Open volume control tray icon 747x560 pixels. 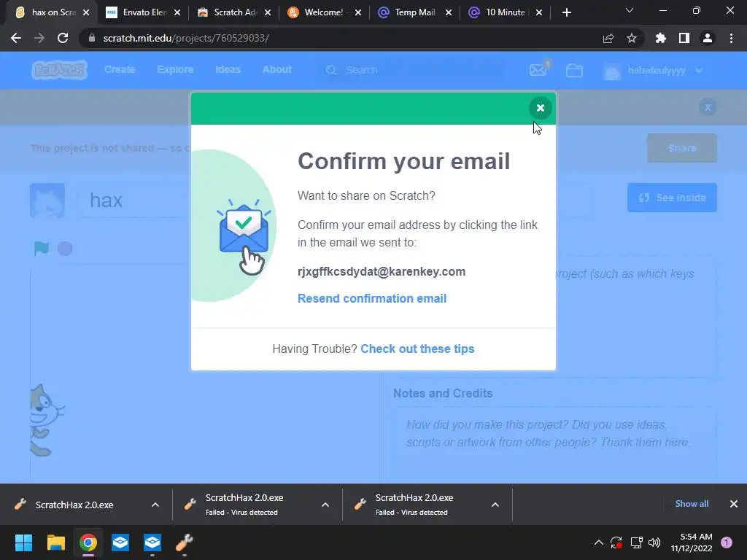[x=654, y=542]
